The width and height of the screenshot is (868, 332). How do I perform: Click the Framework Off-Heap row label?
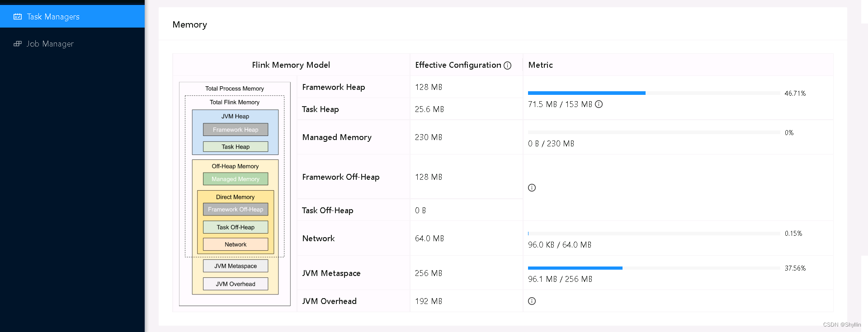341,177
